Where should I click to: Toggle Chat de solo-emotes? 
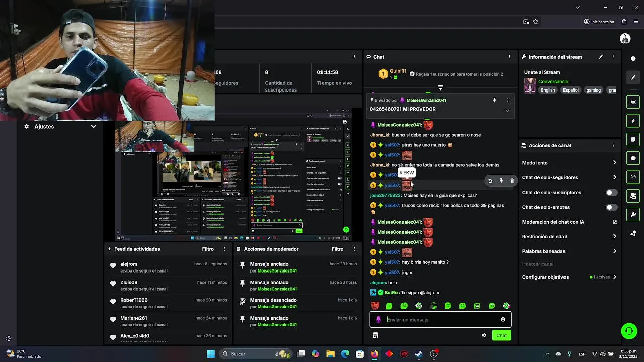(611, 207)
